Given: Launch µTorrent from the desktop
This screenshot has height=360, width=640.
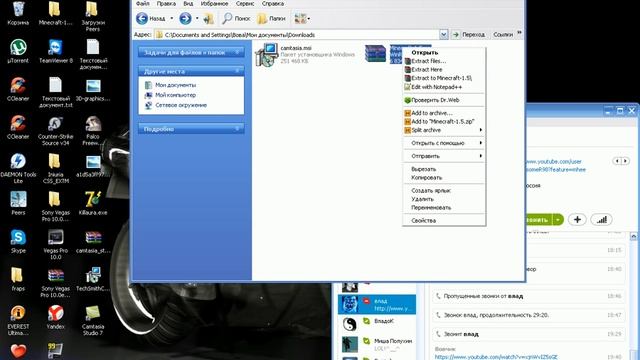Looking at the screenshot, I should [x=18, y=51].
